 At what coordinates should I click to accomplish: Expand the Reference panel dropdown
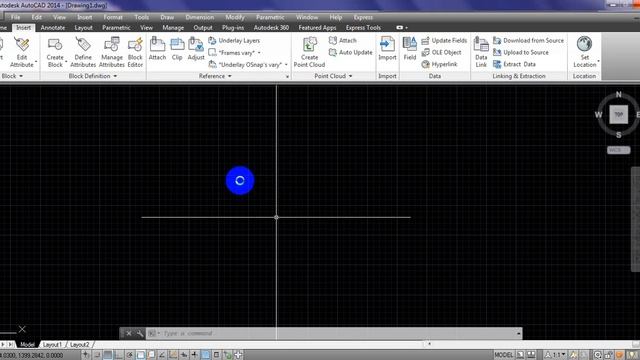tap(215, 76)
